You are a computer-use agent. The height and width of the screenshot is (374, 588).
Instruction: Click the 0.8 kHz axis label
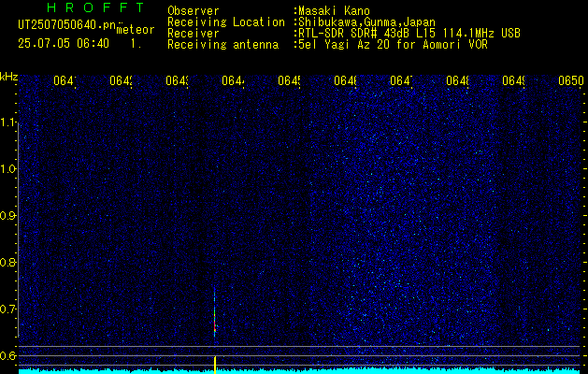[x=7, y=262]
